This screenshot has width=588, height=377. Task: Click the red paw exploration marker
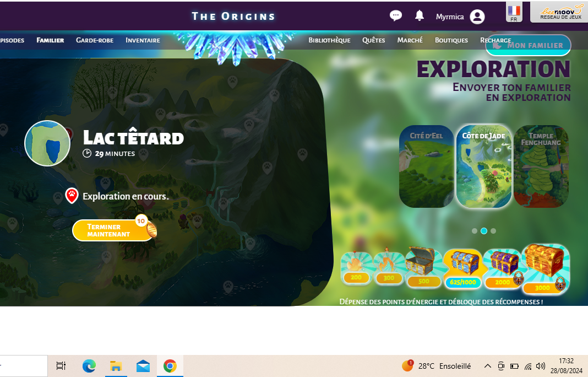tap(72, 196)
